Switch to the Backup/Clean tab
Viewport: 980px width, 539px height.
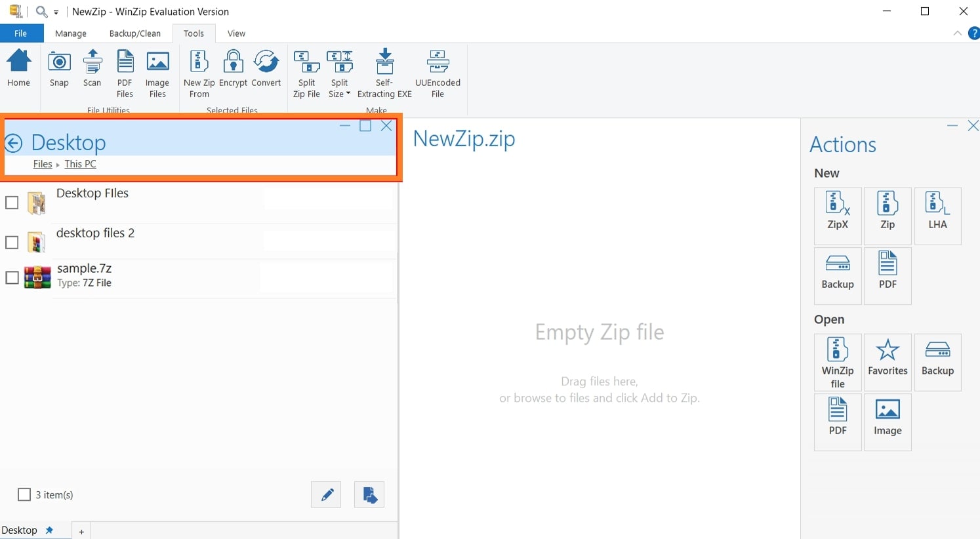135,33
